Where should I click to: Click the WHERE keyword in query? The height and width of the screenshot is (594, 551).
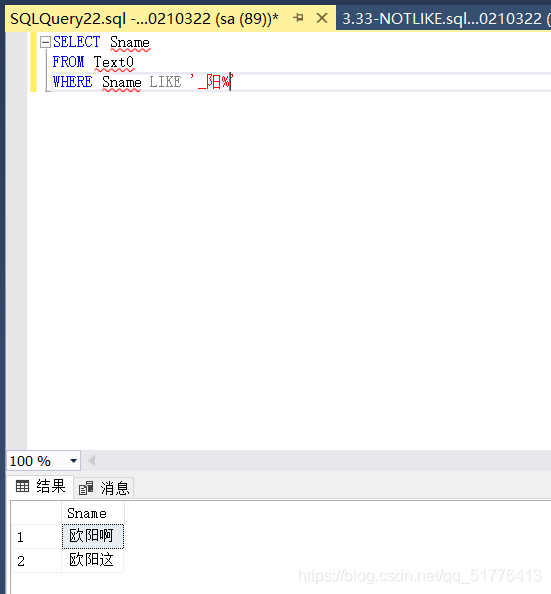(x=72, y=82)
